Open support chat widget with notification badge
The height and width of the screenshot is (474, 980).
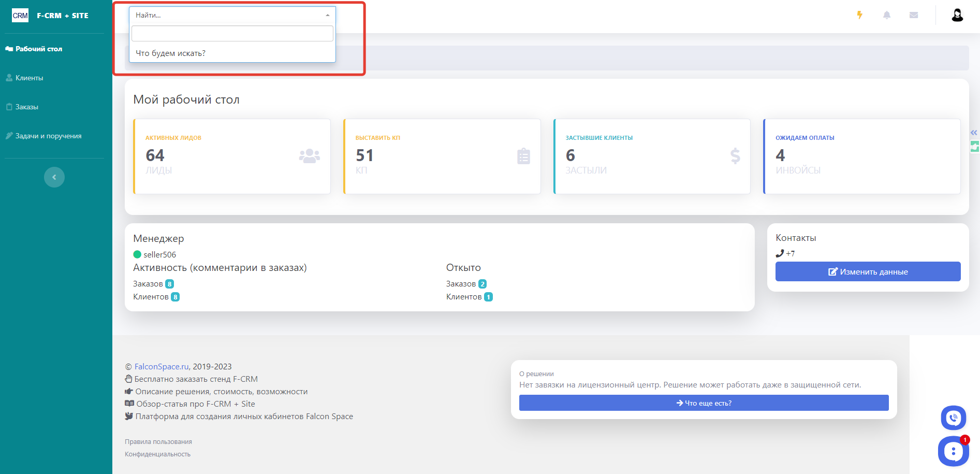pyautogui.click(x=953, y=451)
